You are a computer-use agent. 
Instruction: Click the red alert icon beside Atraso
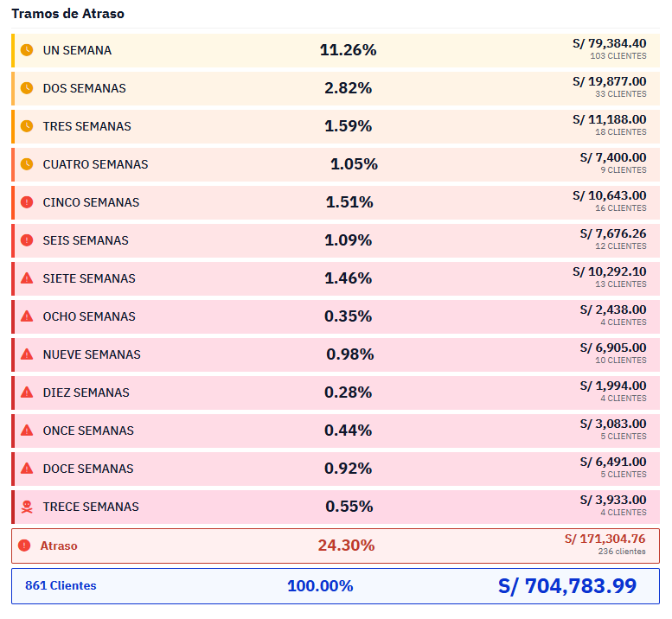click(x=24, y=546)
